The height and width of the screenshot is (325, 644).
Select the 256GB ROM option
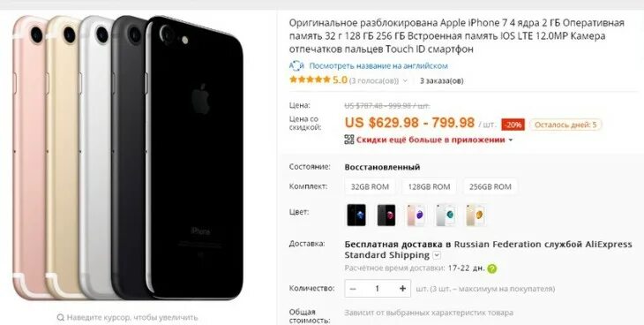(x=490, y=186)
